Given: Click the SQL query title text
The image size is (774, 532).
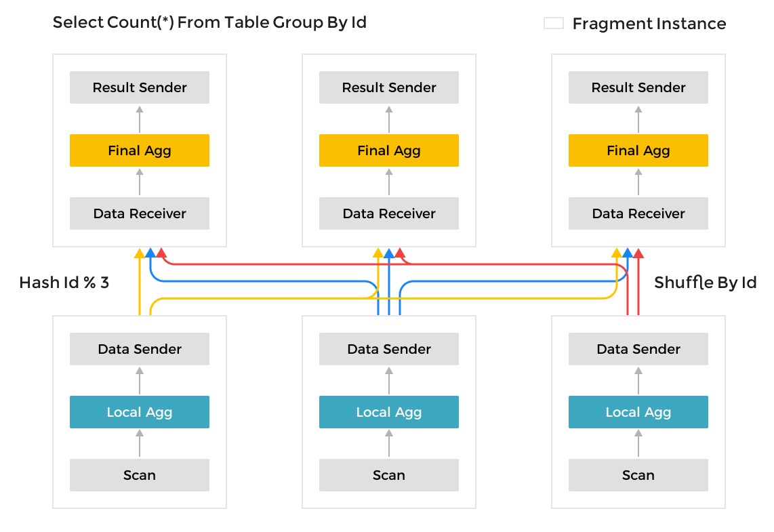Looking at the screenshot, I should pos(209,22).
